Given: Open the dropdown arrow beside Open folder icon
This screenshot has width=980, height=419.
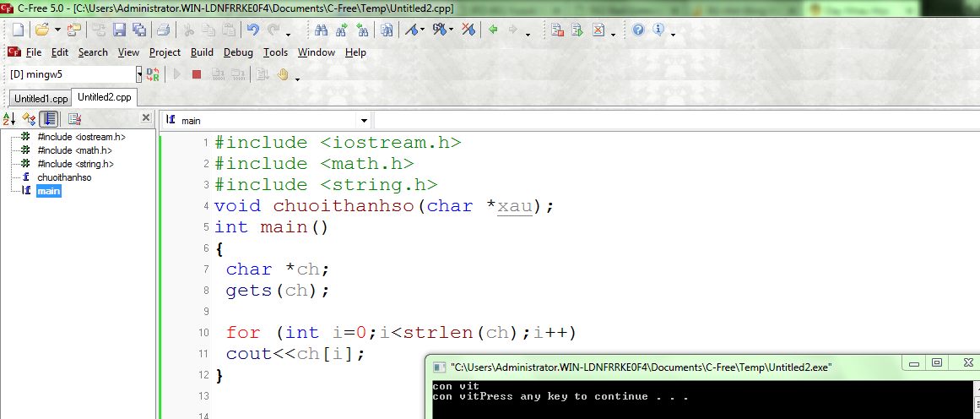Looking at the screenshot, I should pyautogui.click(x=57, y=30).
